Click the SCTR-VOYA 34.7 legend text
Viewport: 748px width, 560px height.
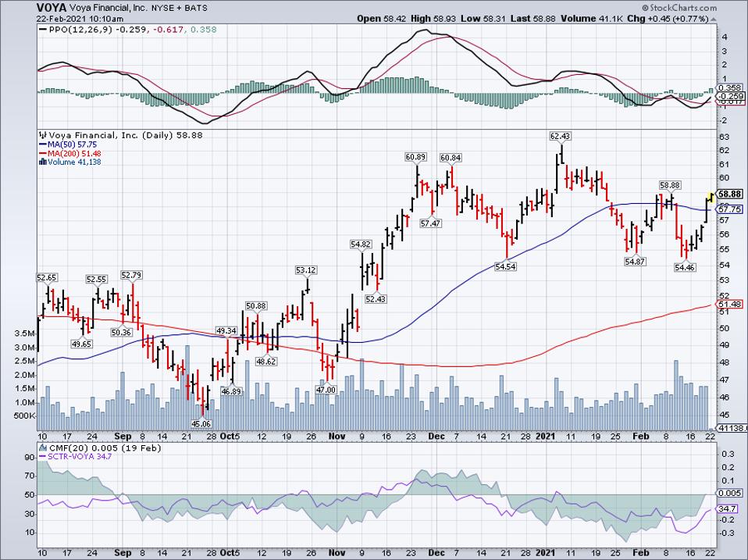(x=80, y=457)
